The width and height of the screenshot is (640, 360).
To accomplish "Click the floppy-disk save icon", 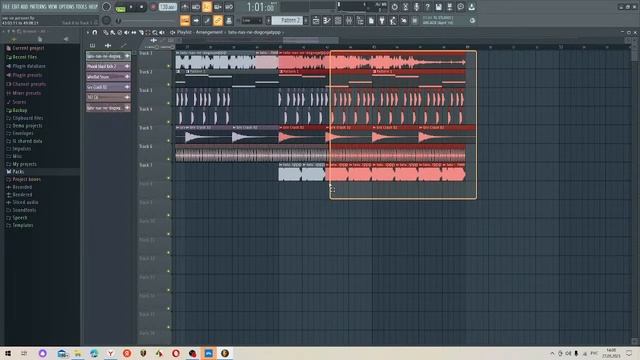I will click(x=438, y=7).
